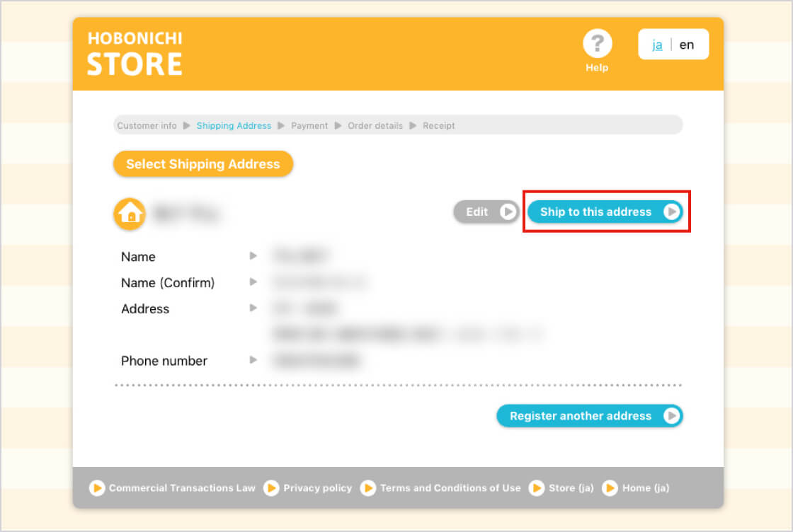Click arrow icon beside Store (ja)
Screen dimensions: 793x532
537,488
